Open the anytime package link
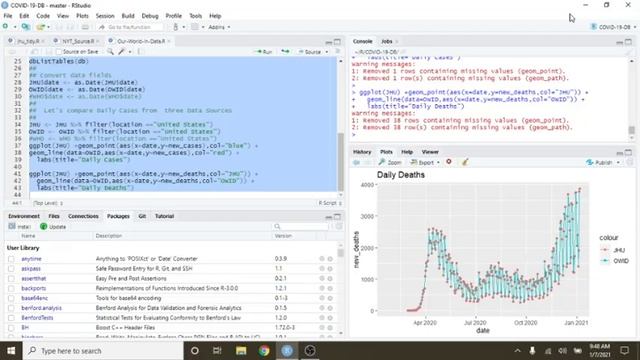Image resolution: width=640 pixels, height=360 pixels. click(x=31, y=259)
